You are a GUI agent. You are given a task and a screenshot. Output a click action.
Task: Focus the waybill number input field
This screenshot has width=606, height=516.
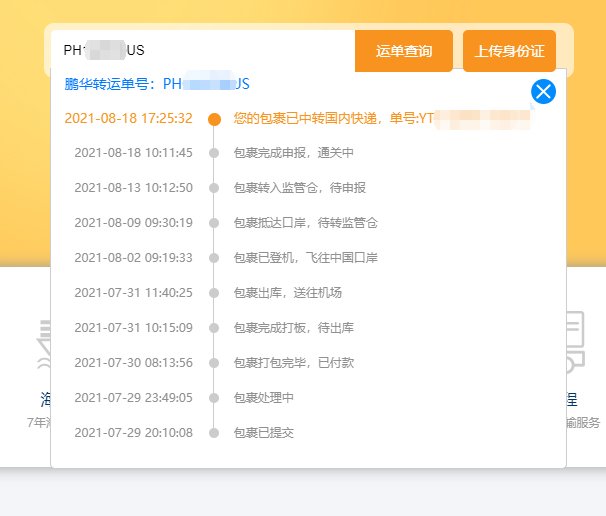point(203,50)
